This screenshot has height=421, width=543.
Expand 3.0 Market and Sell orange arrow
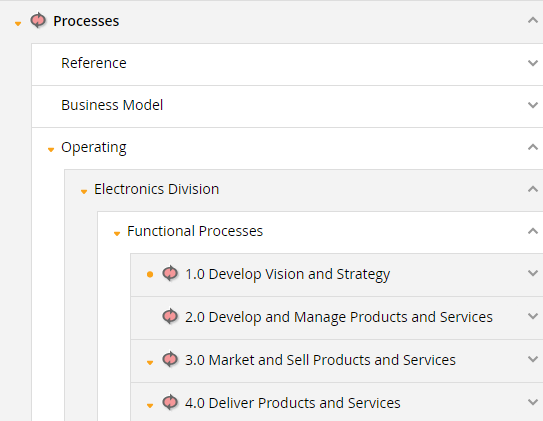point(150,362)
